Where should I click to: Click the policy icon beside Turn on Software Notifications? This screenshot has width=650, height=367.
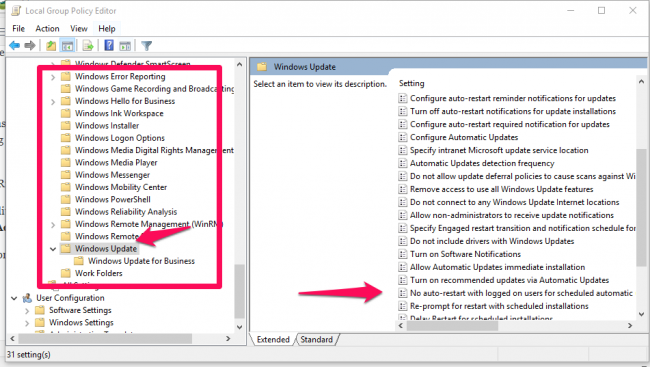click(x=402, y=254)
